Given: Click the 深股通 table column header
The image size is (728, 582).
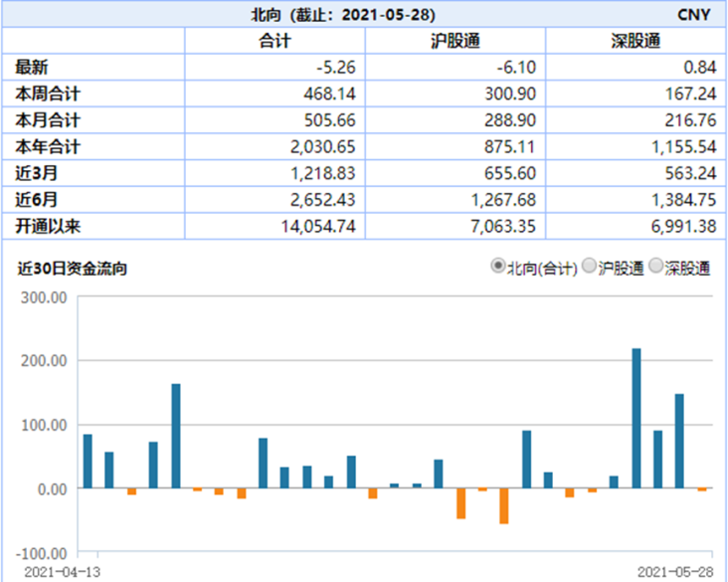Looking at the screenshot, I should point(636,42).
